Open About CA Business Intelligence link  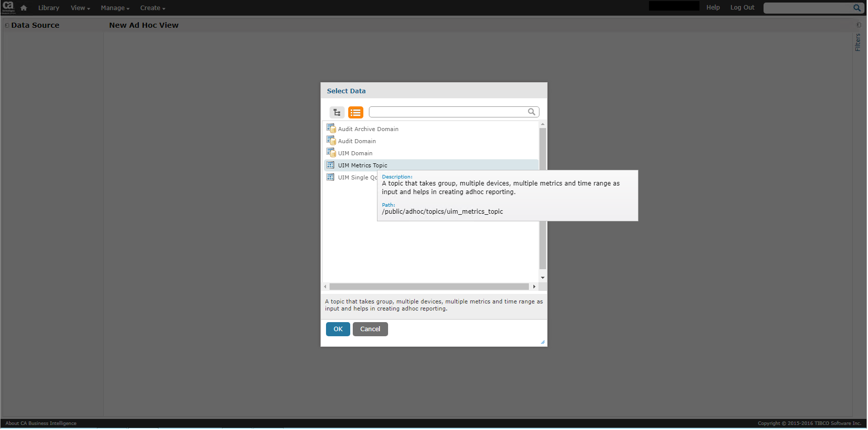[41, 423]
